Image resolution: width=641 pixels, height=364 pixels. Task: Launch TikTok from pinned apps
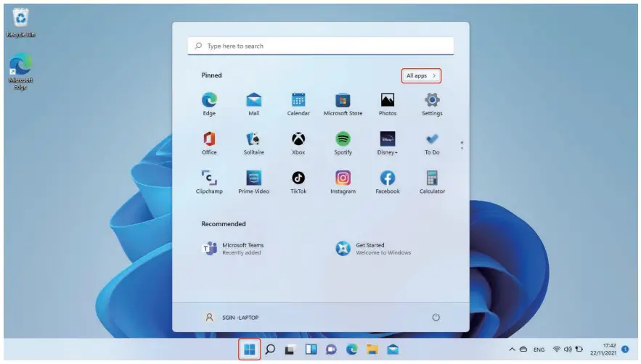point(298,182)
